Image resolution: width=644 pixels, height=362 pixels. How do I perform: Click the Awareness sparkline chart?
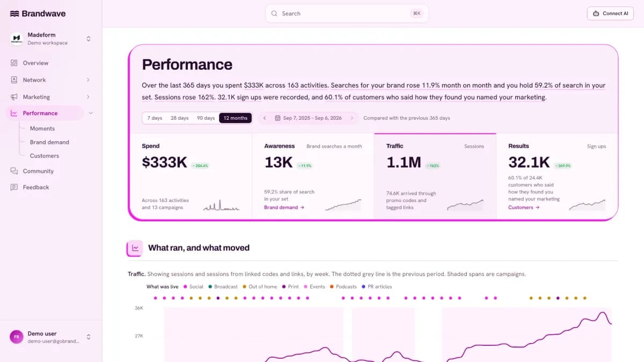[343, 205]
